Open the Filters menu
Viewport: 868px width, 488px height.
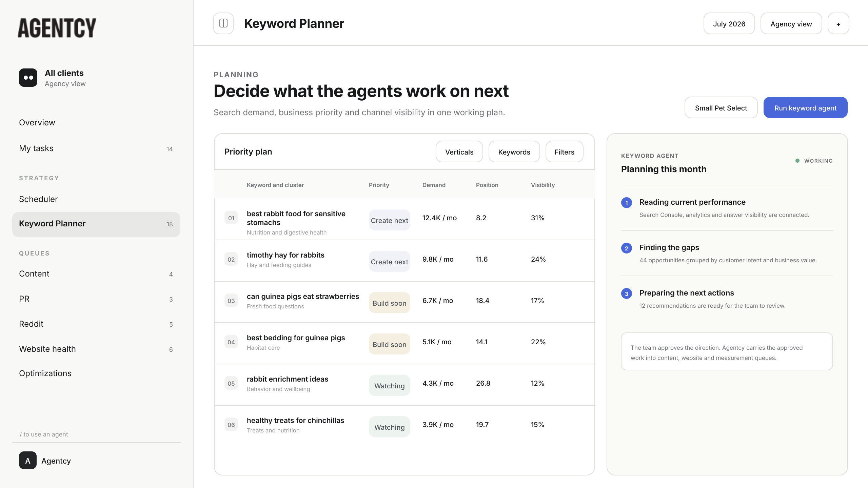coord(564,152)
